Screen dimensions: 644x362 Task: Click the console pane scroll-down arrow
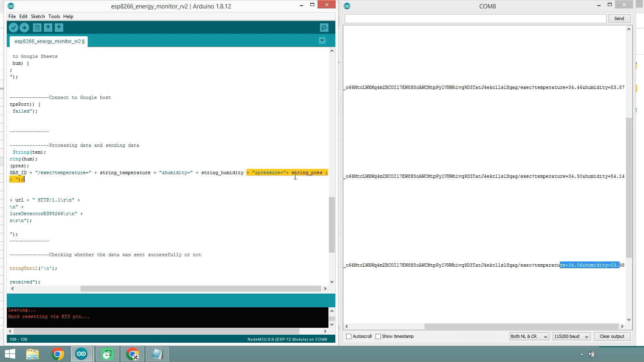[332, 324]
